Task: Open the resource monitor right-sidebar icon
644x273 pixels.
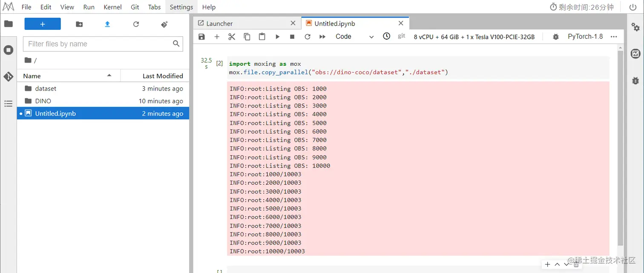Action: pyautogui.click(x=635, y=53)
